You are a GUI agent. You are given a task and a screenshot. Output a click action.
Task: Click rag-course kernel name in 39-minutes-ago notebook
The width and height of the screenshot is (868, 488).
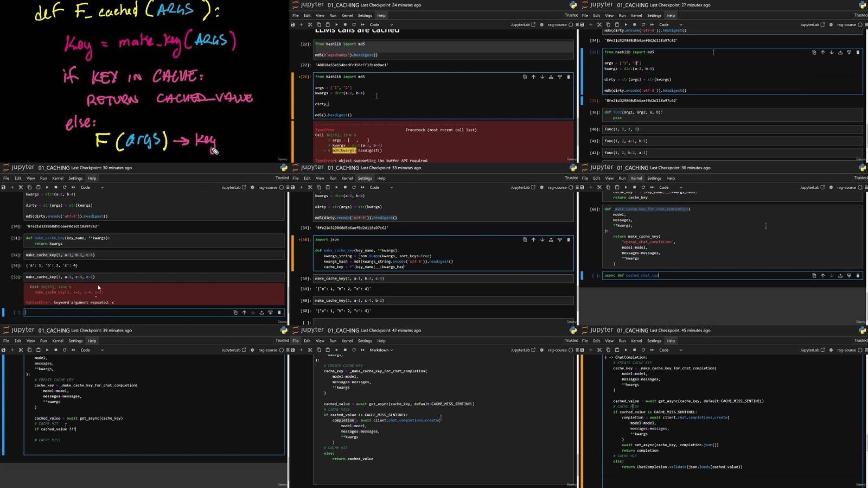pos(268,350)
